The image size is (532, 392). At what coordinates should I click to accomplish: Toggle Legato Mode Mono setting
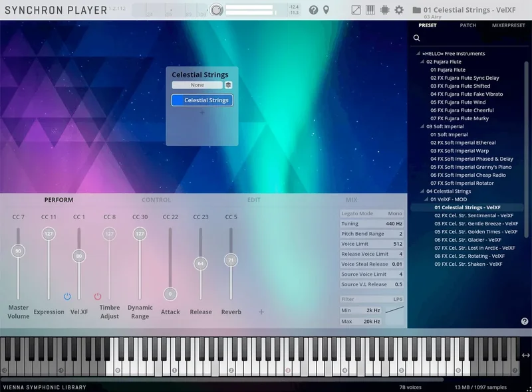coord(372,213)
